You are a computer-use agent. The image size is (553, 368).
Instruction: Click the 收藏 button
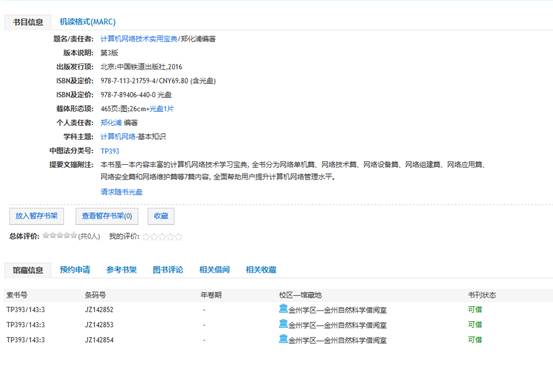pos(161,216)
